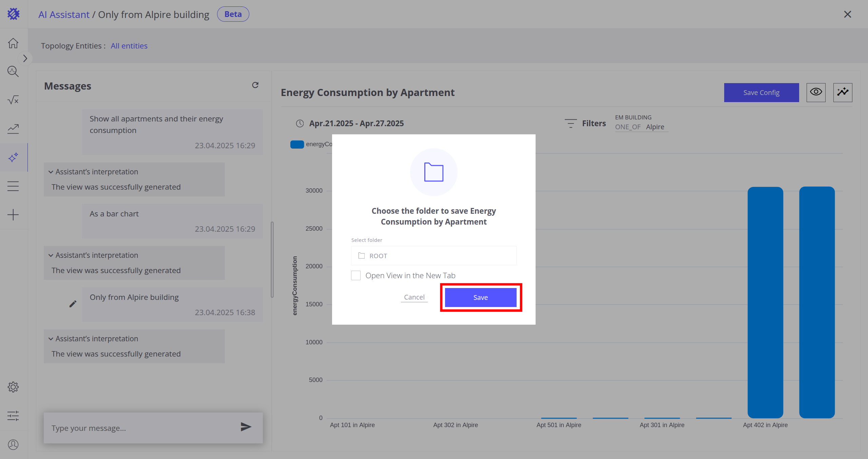Click the home icon in sidebar

(x=13, y=43)
